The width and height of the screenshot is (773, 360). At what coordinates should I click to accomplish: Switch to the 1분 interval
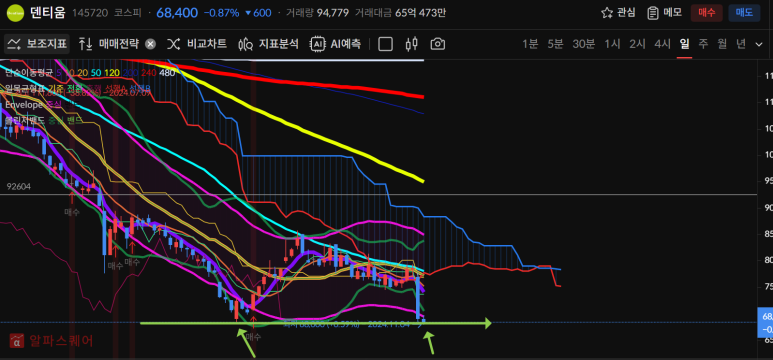[530, 44]
